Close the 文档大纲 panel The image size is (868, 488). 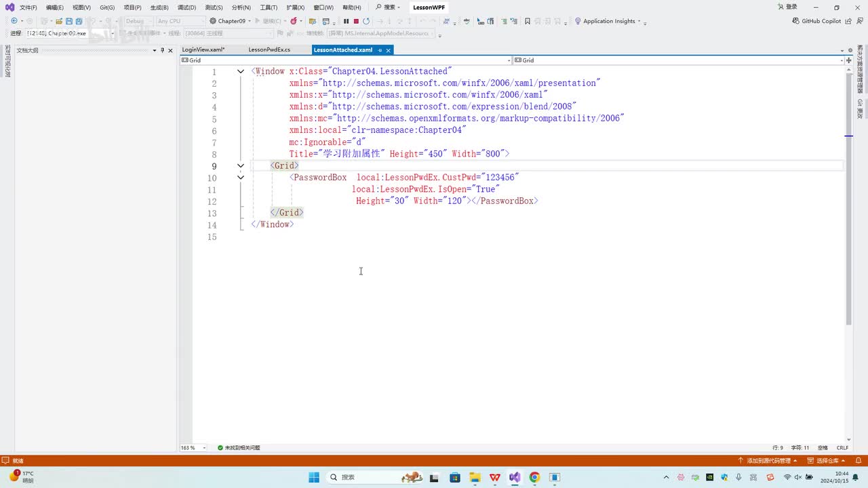[x=170, y=50]
